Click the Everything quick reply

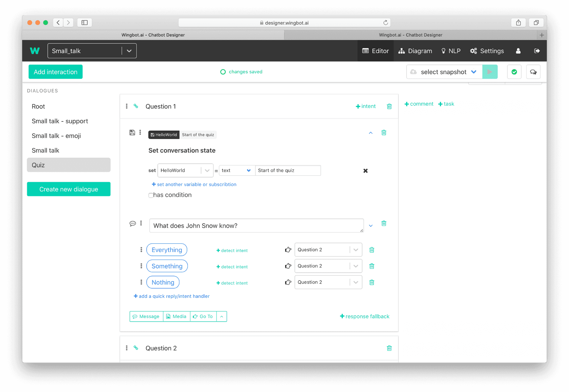167,250
